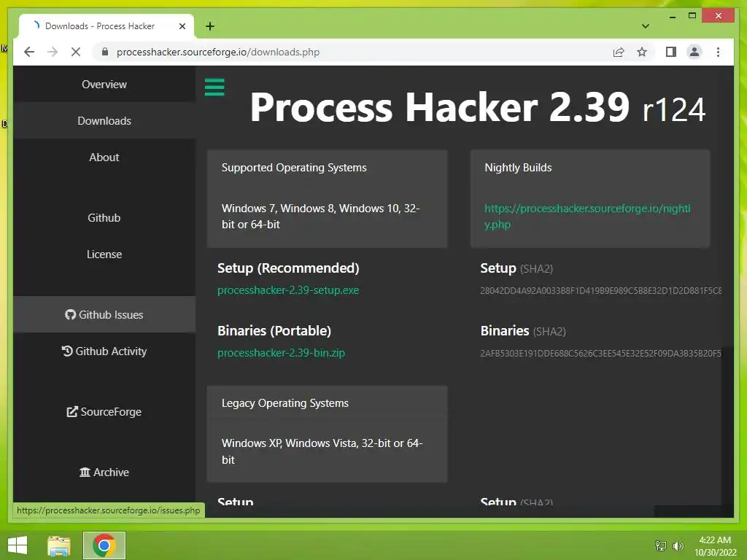Close the Downloads - Process Hacker tab

(182, 26)
